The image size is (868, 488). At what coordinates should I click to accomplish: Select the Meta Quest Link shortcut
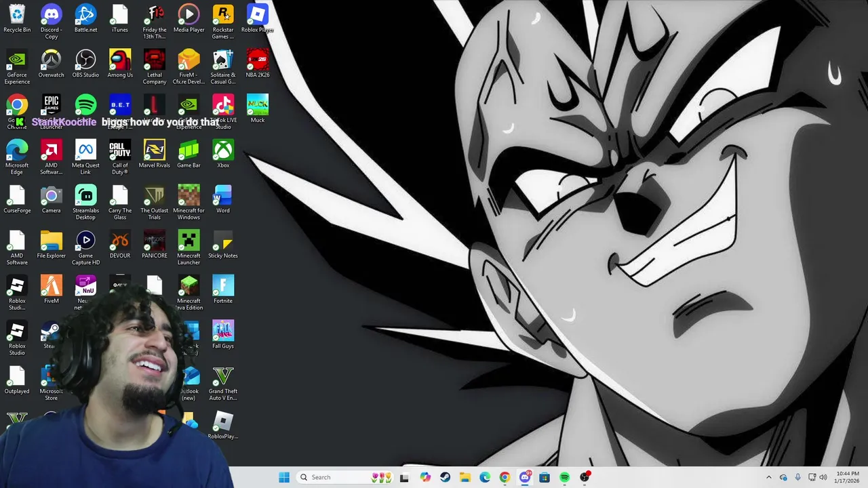85,158
